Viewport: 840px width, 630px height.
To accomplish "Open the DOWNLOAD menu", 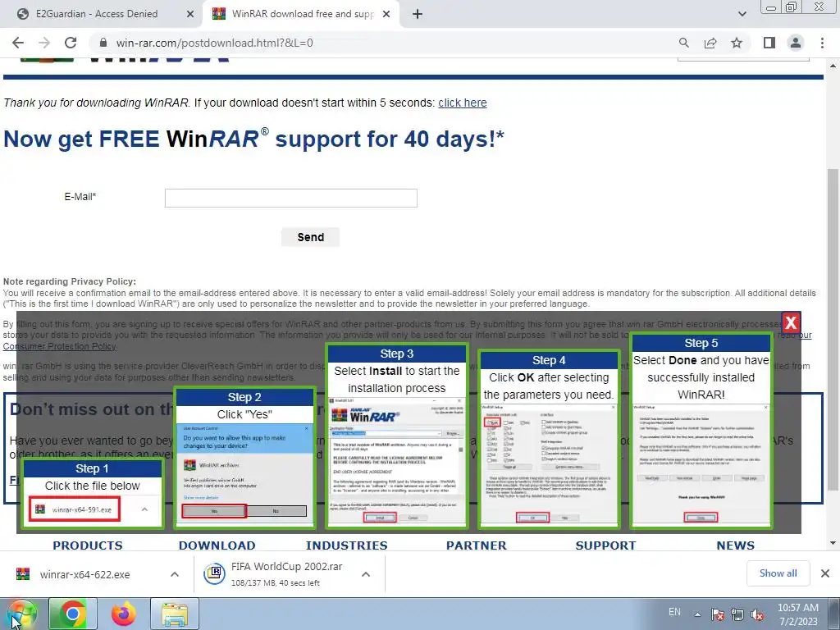I will click(x=217, y=546).
